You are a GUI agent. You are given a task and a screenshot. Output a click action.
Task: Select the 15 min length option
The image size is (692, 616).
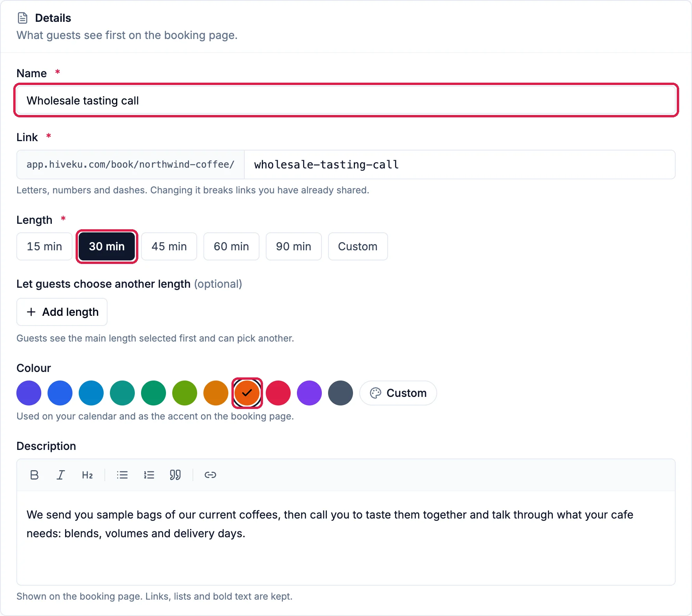[x=44, y=246]
